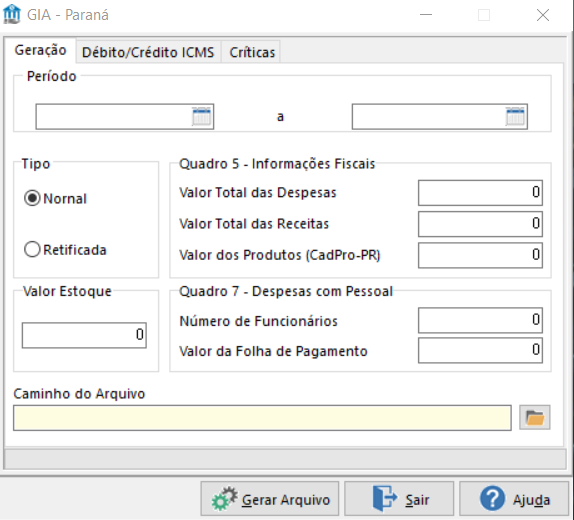Click the Gerar Arquivo button
Image resolution: width=574 pixels, height=520 pixels.
[x=270, y=499]
